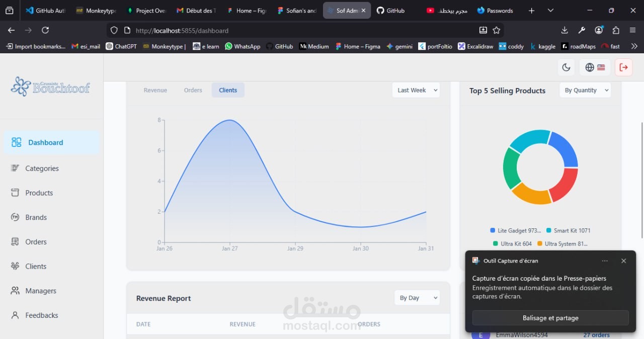This screenshot has height=339, width=644.
Task: Click Firefox View icon in tab bar
Action: point(9,10)
